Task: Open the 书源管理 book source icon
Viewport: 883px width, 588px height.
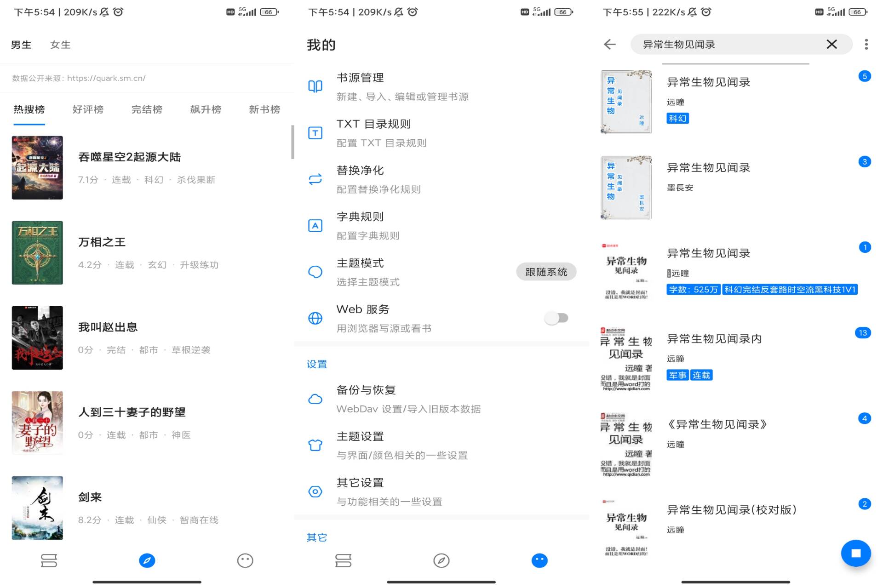Action: pyautogui.click(x=315, y=86)
